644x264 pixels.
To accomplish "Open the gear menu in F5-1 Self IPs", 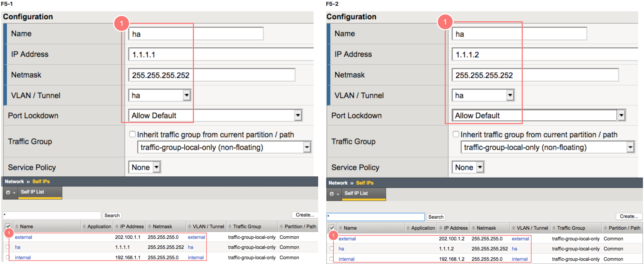I will point(10,193).
